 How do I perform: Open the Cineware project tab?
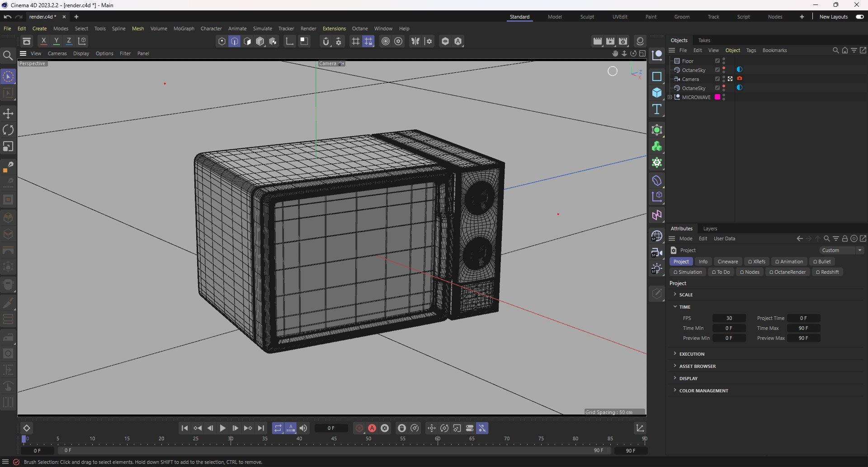click(728, 262)
